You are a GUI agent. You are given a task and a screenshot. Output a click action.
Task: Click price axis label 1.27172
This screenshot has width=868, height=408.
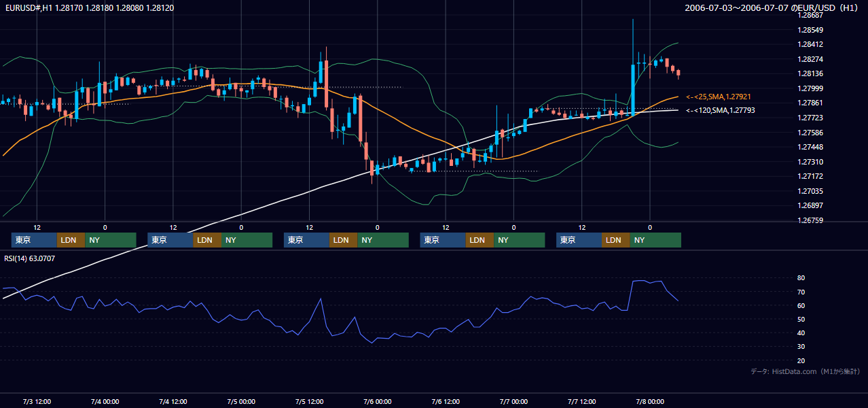[809, 176]
